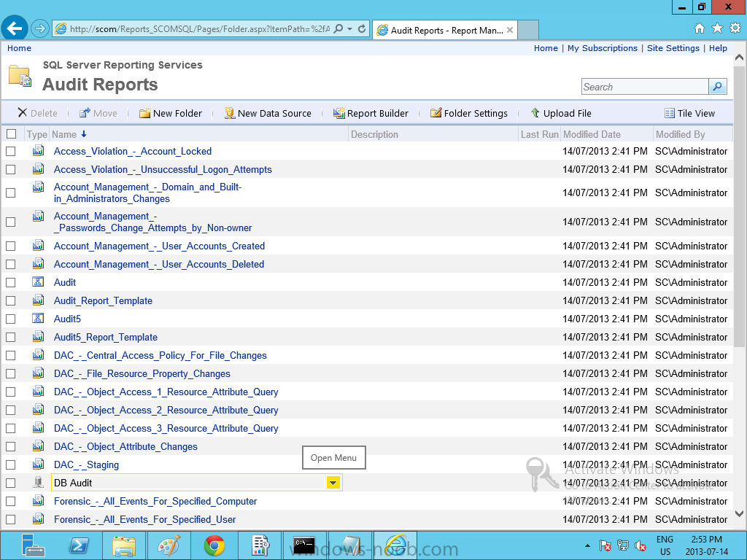Click the scrollbar down arrow

[x=740, y=513]
